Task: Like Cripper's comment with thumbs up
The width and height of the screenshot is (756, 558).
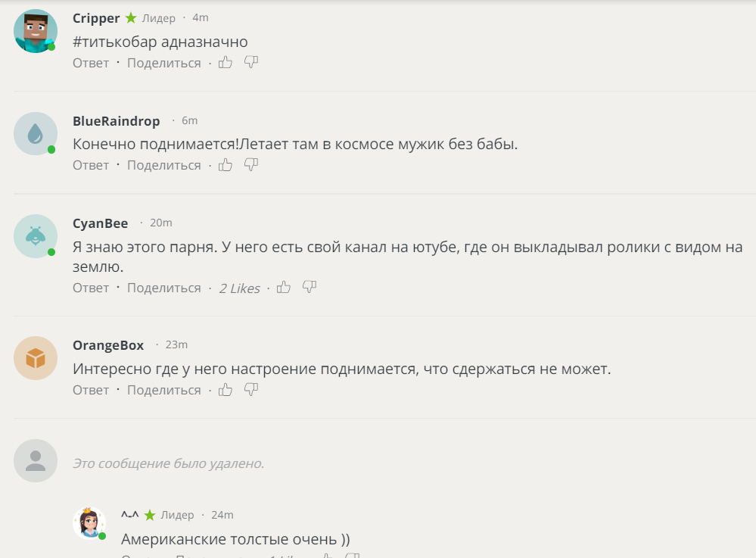Action: pyautogui.click(x=226, y=62)
